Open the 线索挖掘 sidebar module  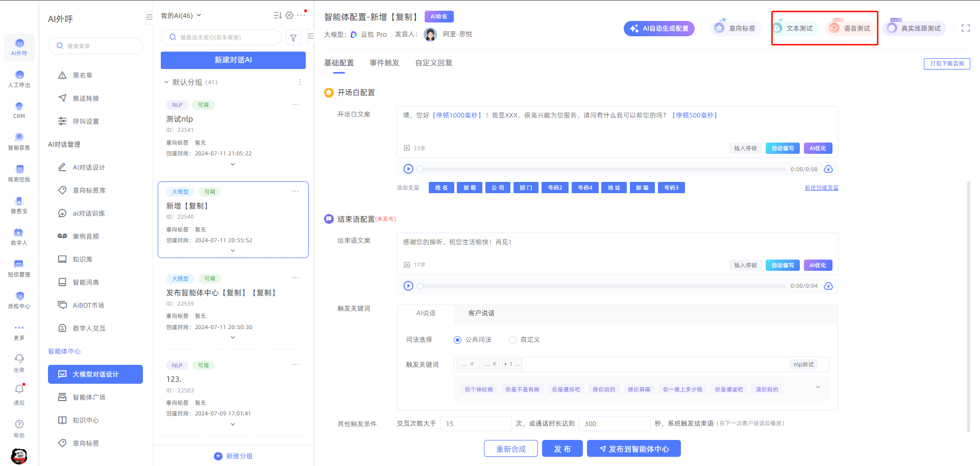19,173
